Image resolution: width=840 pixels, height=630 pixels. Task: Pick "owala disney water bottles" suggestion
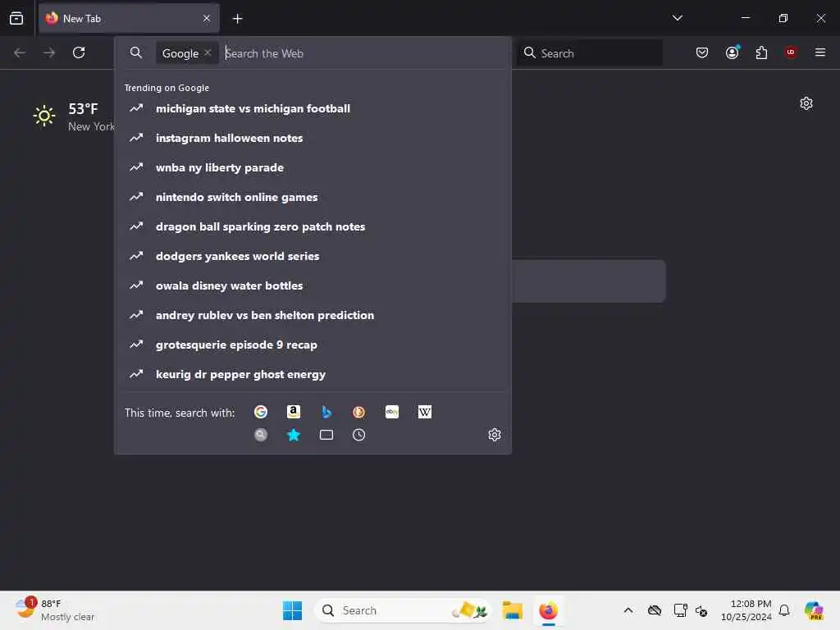coord(313,285)
